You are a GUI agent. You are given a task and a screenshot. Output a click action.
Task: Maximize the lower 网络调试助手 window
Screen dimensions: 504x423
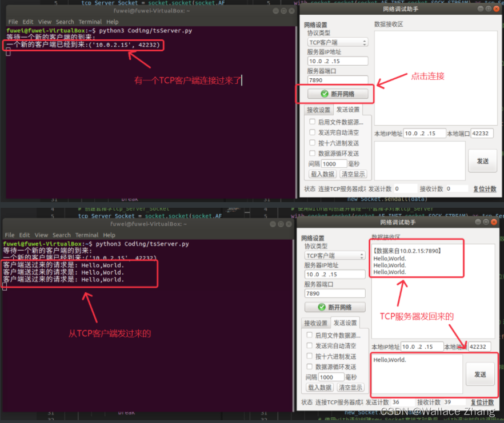click(x=486, y=222)
